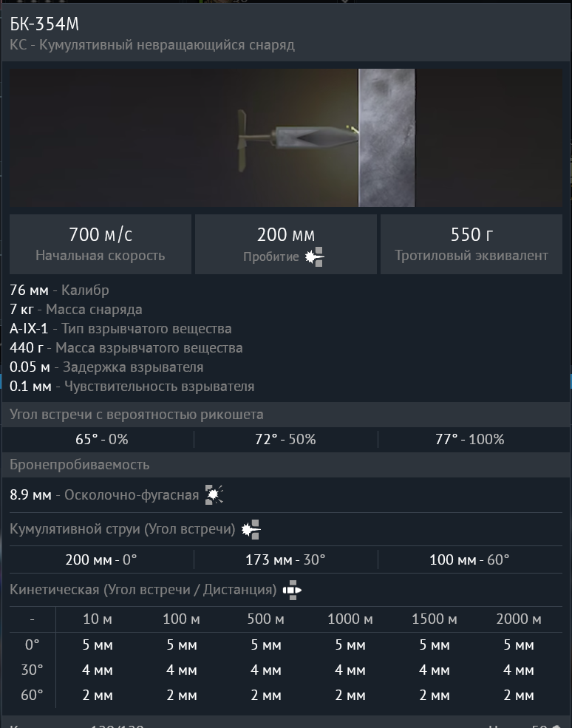Select the "100 мм - 60°" HEAT jet value
Screen dimensions: 572x728
tap(470, 559)
